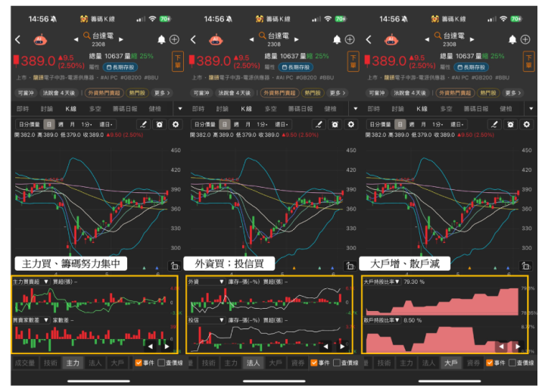Open the 外資 indicator dropdown
This screenshot has width=545, height=392.
coord(206,282)
